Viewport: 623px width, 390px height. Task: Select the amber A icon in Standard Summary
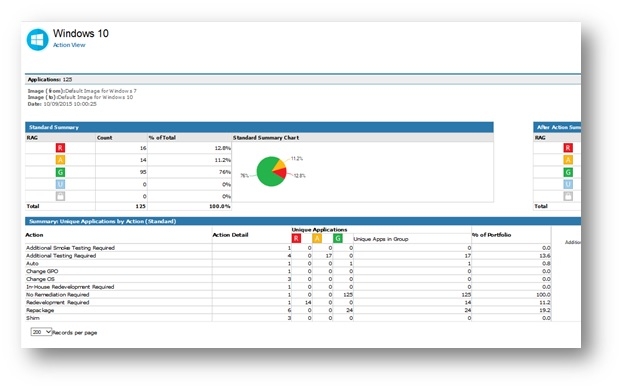click(x=60, y=160)
